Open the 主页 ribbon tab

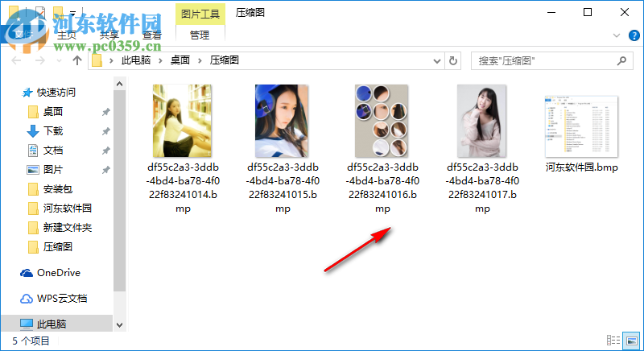coord(67,35)
